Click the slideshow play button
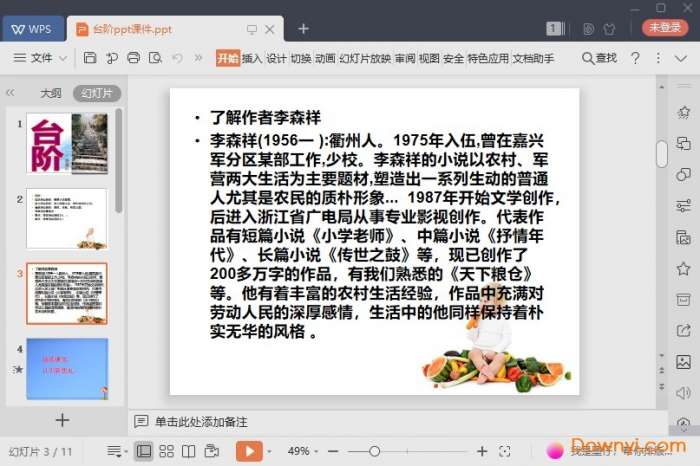Image resolution: width=700 pixels, height=466 pixels. (x=249, y=451)
